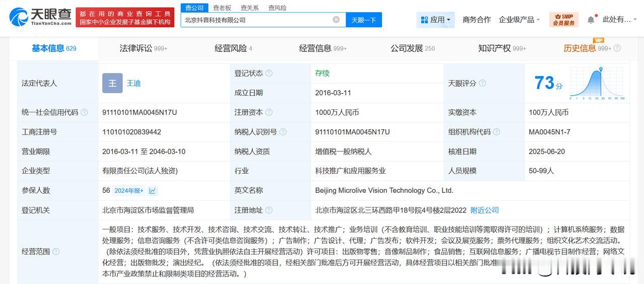Click the 附近公司 link
Viewport: 644px width, 284px height.
coord(485,210)
